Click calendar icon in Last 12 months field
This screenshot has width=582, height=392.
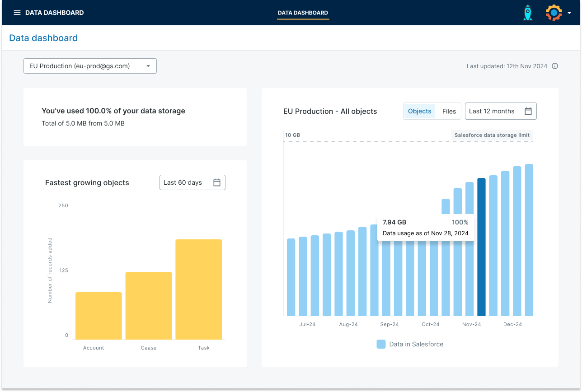tap(528, 111)
